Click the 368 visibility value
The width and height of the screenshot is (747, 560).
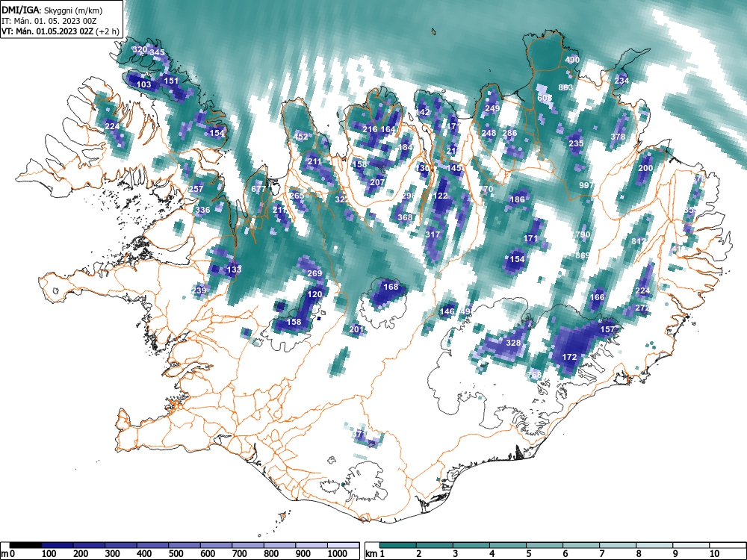[x=405, y=217]
